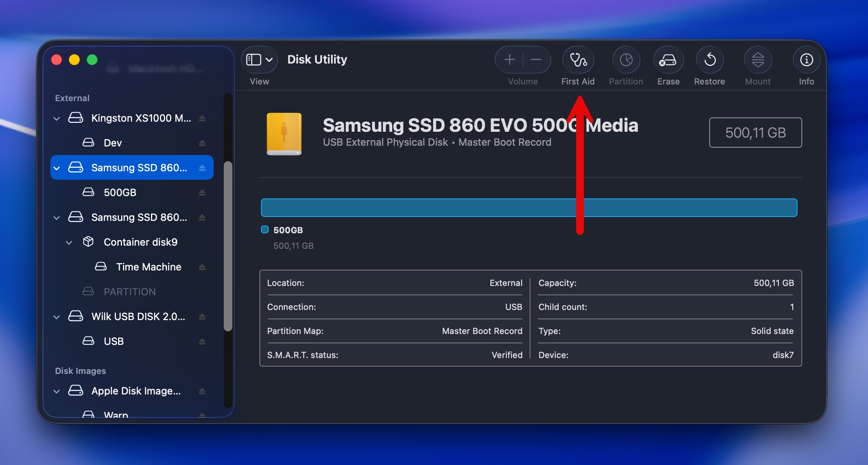This screenshot has height=465, width=868.
Task: Collapse the Wilk USB DISK entry
Action: click(x=57, y=317)
